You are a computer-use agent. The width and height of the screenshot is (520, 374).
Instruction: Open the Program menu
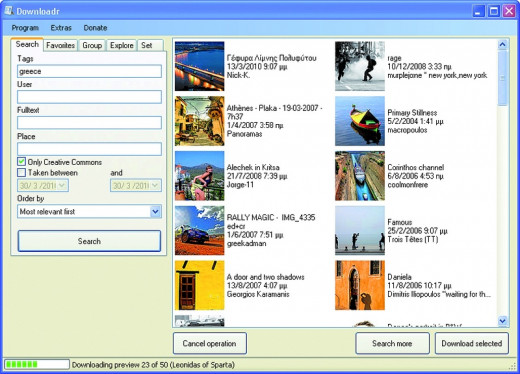(x=25, y=28)
